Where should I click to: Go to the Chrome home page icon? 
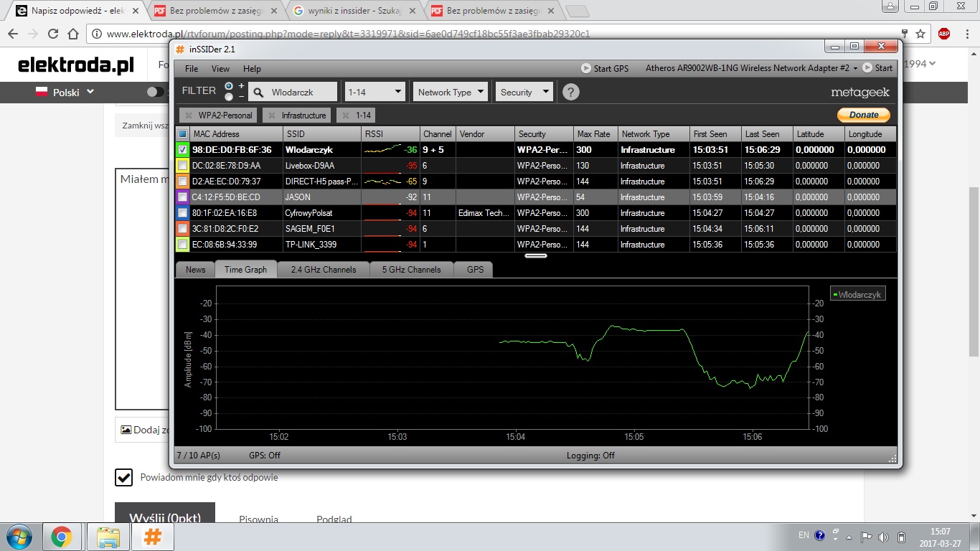pos(73,34)
